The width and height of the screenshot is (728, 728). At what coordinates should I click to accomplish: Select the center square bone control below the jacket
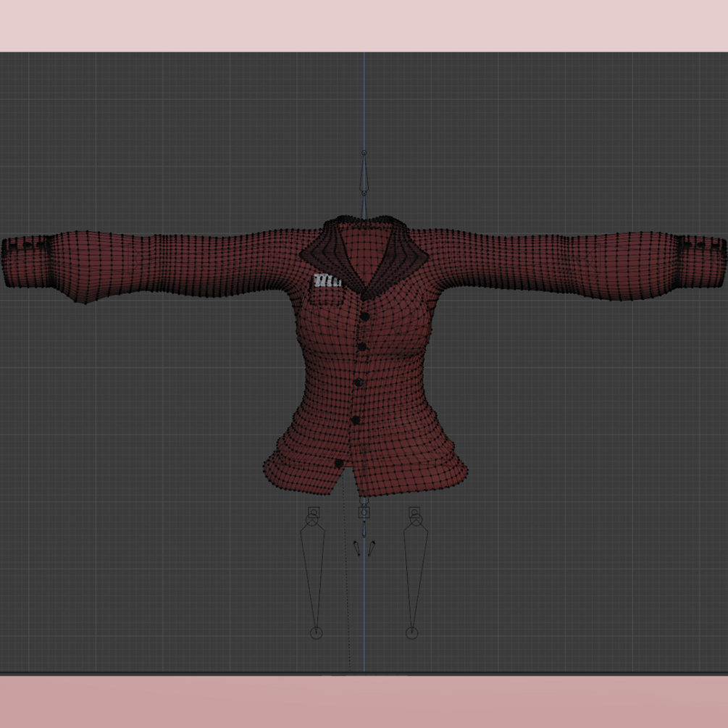click(x=364, y=513)
